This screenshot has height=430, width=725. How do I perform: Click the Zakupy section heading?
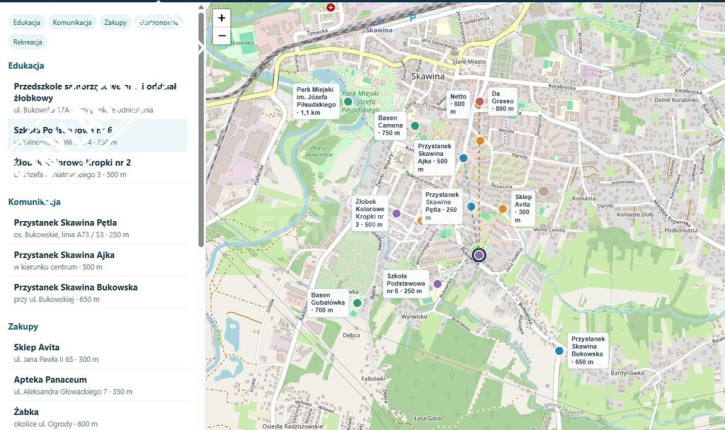click(x=23, y=326)
